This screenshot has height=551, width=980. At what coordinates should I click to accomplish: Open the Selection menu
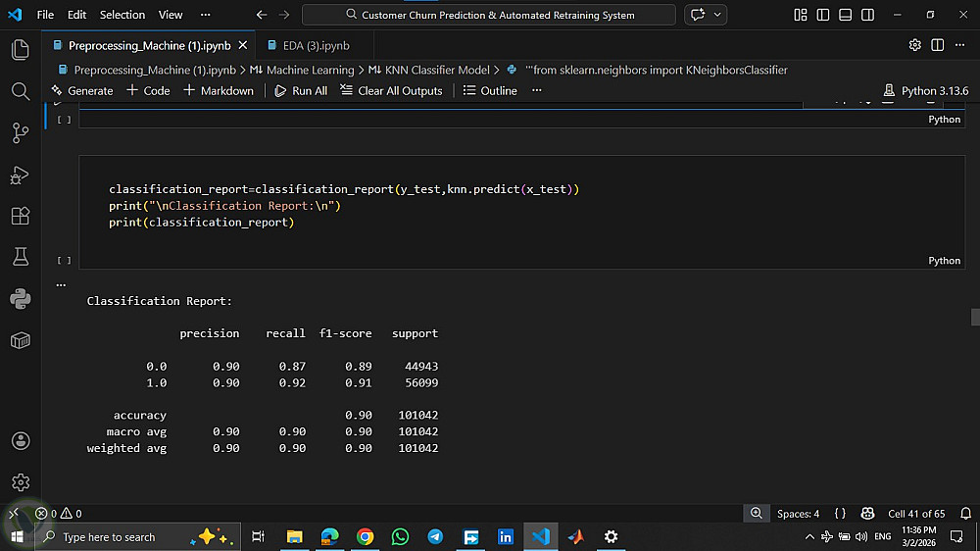pyautogui.click(x=122, y=16)
